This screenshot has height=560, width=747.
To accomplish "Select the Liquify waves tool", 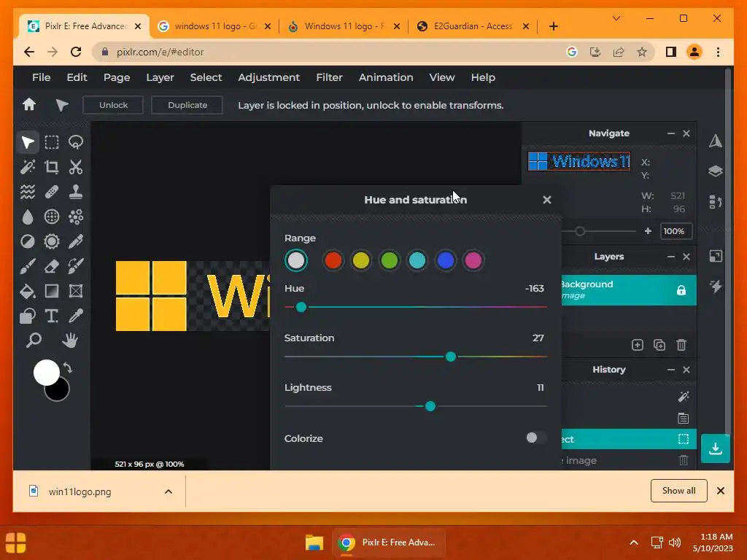I will tap(28, 192).
